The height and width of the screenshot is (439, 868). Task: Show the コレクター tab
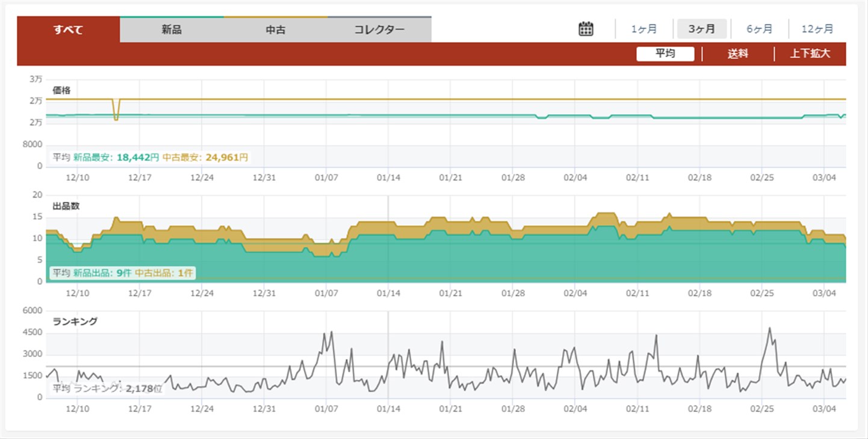coord(379,30)
